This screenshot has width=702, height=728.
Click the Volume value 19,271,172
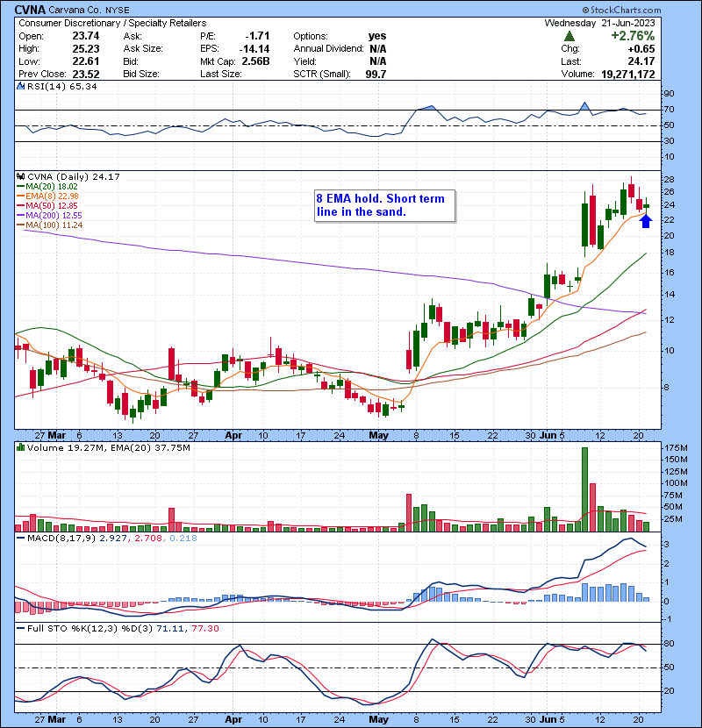(628, 75)
